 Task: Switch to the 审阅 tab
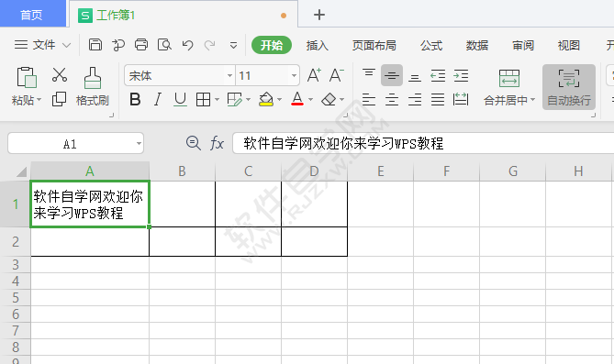(523, 46)
